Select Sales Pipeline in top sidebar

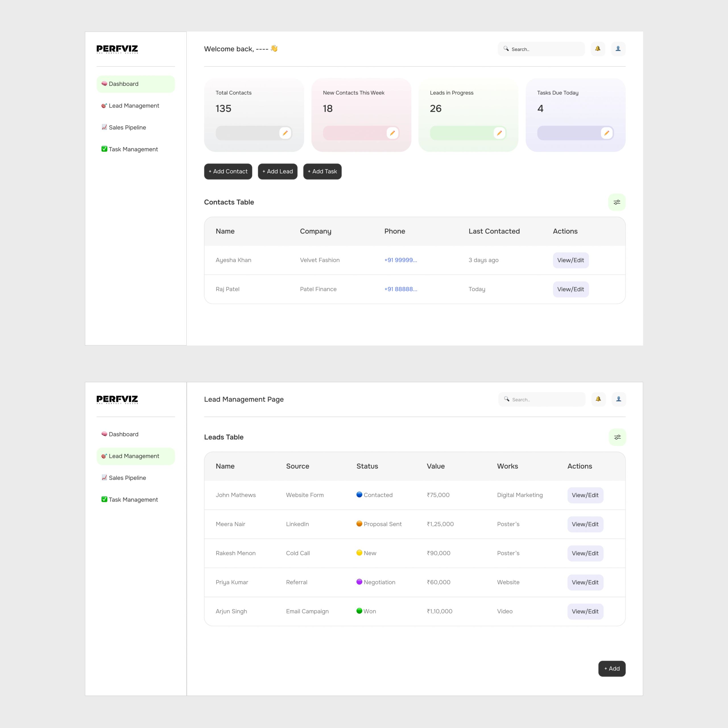click(127, 127)
